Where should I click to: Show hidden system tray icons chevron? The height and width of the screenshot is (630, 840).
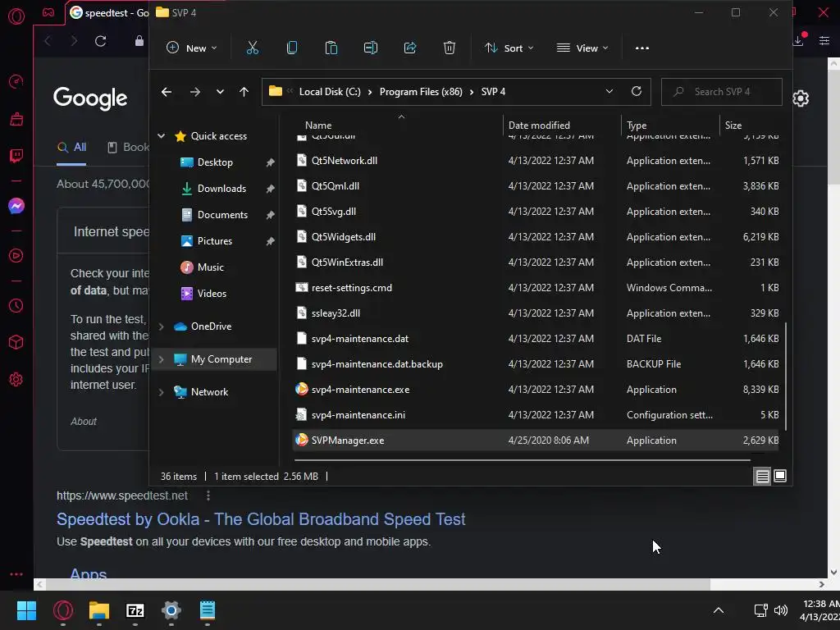coord(719,610)
